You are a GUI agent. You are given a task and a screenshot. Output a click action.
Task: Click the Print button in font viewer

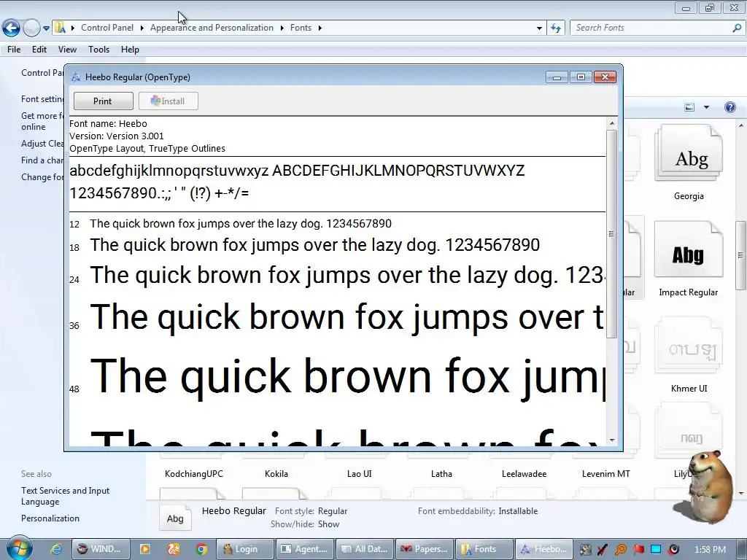point(103,101)
